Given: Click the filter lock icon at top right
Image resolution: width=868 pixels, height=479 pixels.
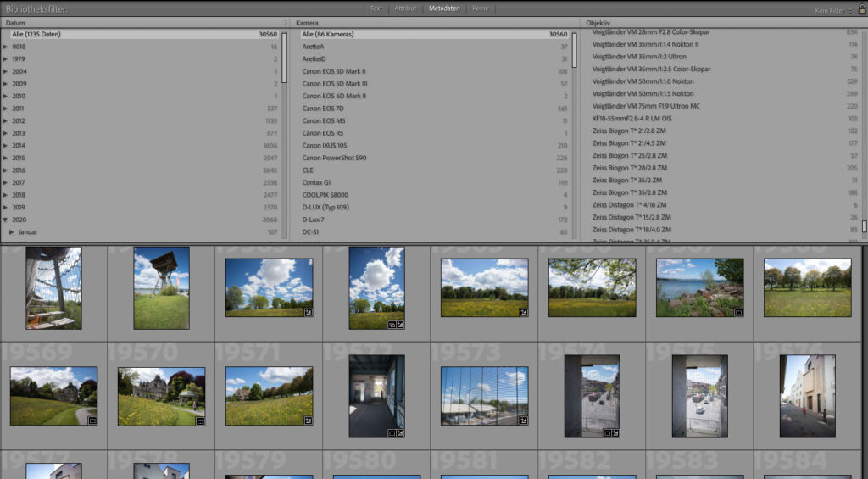Looking at the screenshot, I should [x=862, y=8].
